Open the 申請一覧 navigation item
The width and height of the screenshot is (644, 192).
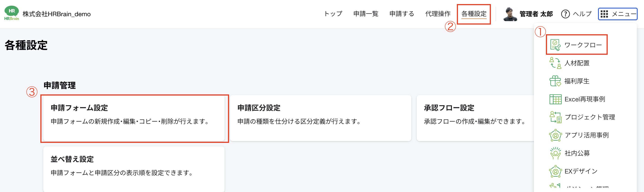click(366, 14)
